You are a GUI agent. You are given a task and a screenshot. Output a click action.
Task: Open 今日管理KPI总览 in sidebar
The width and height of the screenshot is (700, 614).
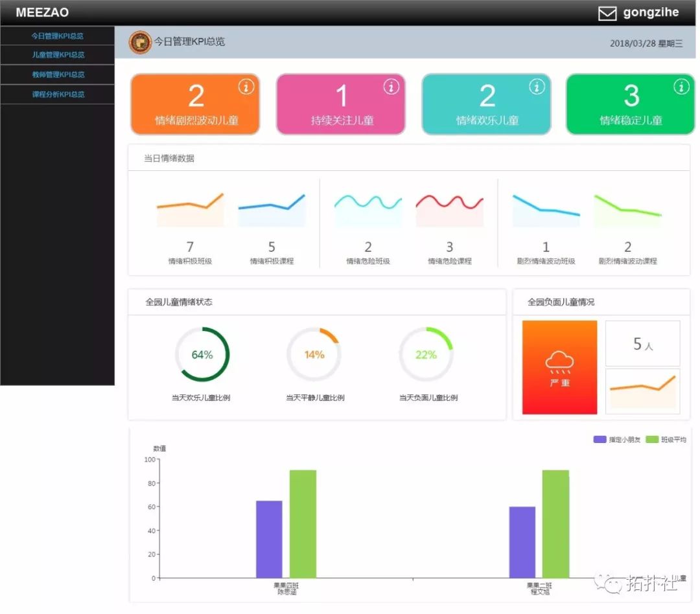(x=57, y=36)
